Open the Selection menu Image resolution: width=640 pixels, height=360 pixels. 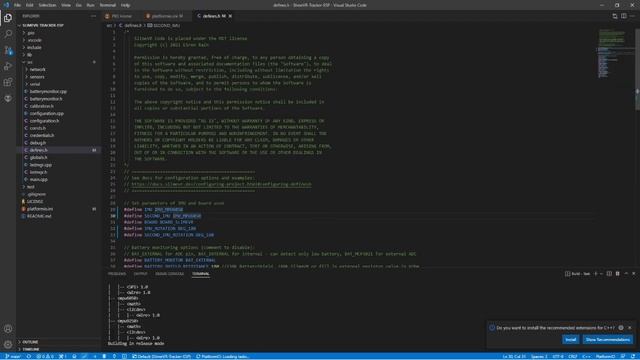[47, 5]
